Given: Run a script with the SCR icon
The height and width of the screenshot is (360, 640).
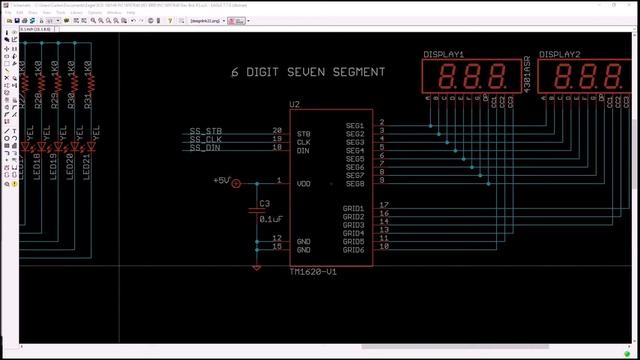Looking at the screenshot, I should coord(76,21).
